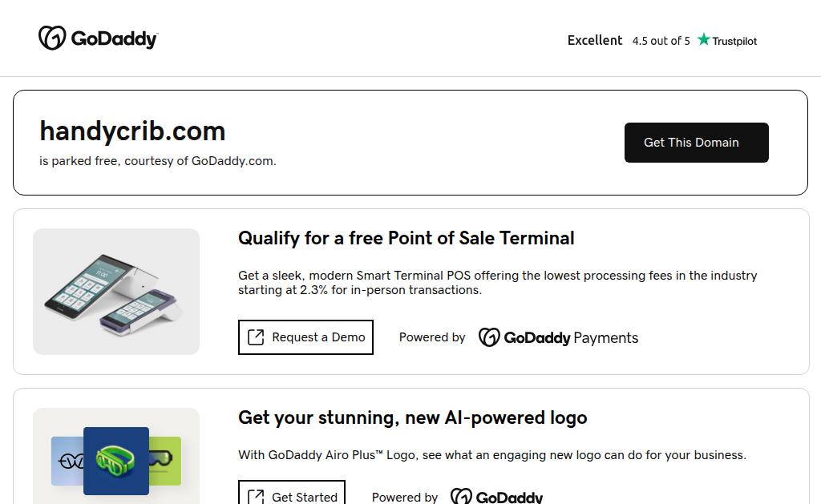Image resolution: width=821 pixels, height=504 pixels.
Task: Open the Trustpilot brand name link
Action: 734,41
